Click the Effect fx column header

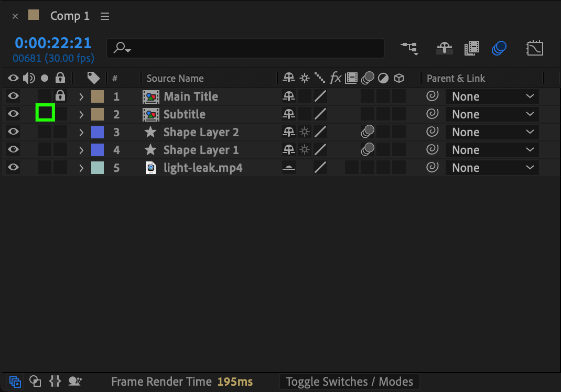coord(335,78)
